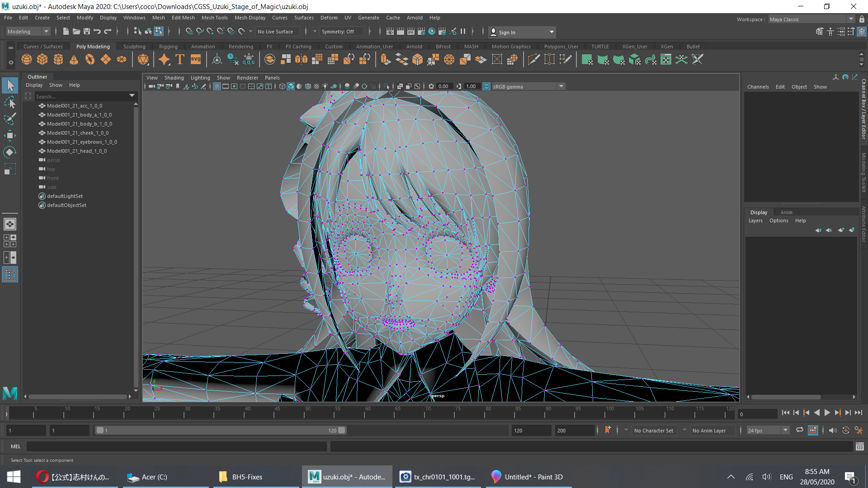Expand the No Anim Layer menu arrow
This screenshot has width=868, height=488.
(x=684, y=430)
